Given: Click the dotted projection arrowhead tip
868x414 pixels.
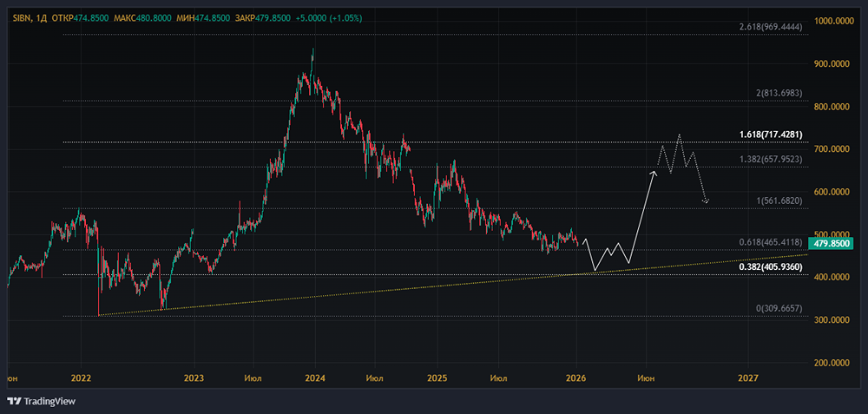Looking at the screenshot, I should (x=707, y=203).
